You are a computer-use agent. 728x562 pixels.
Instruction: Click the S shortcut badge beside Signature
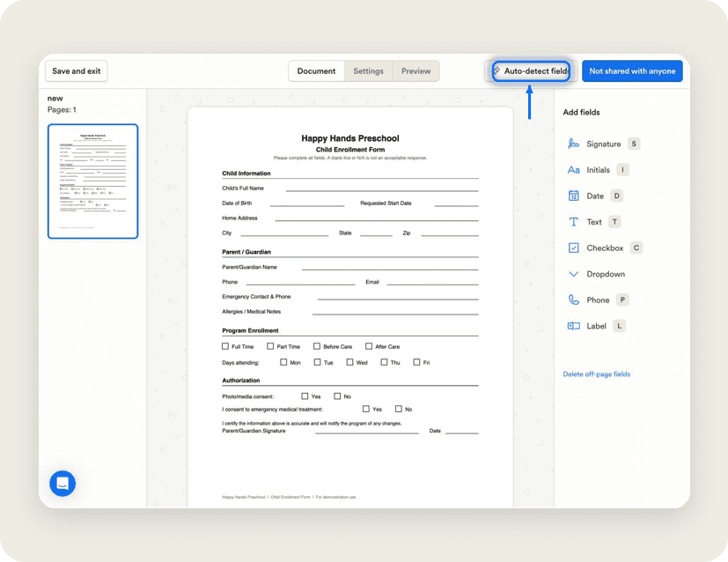[x=634, y=144]
